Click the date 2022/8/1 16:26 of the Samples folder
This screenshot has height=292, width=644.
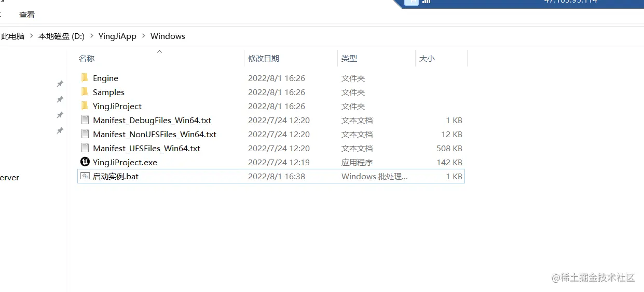click(x=277, y=92)
